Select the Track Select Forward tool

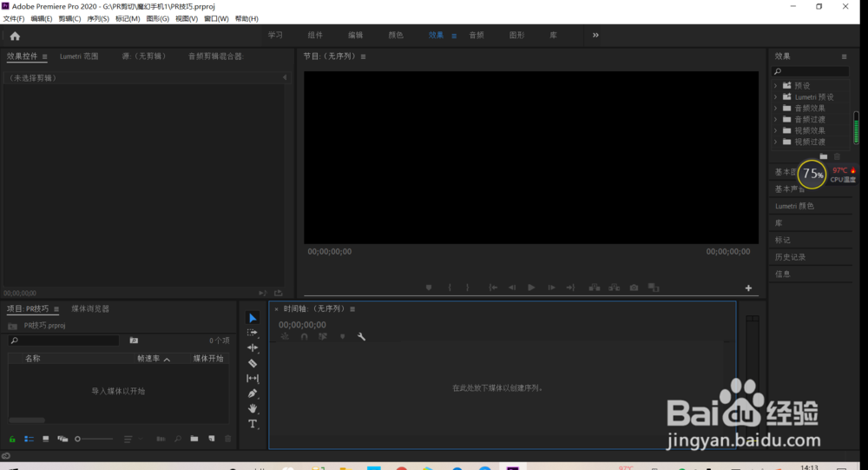[x=253, y=333]
